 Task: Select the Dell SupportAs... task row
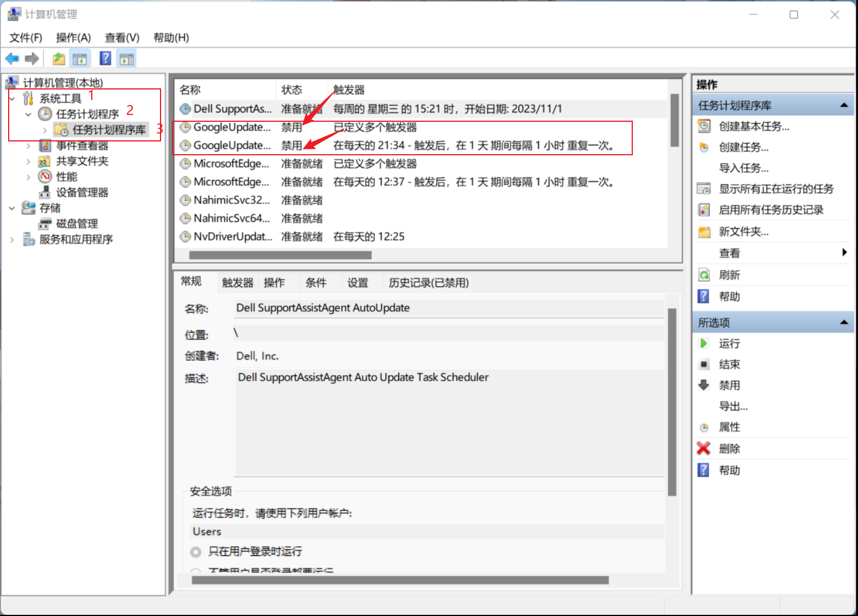pos(421,109)
